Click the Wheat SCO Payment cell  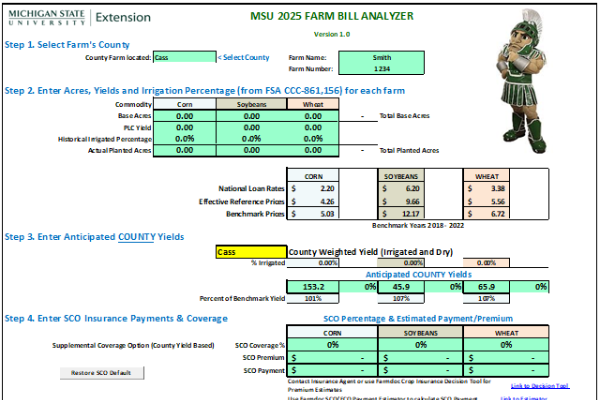(x=506, y=370)
